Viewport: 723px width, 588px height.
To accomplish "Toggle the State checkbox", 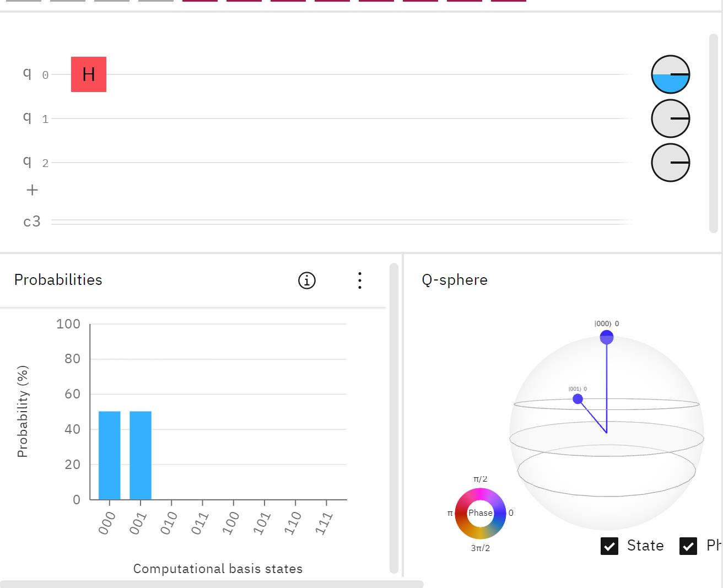I will (x=609, y=546).
